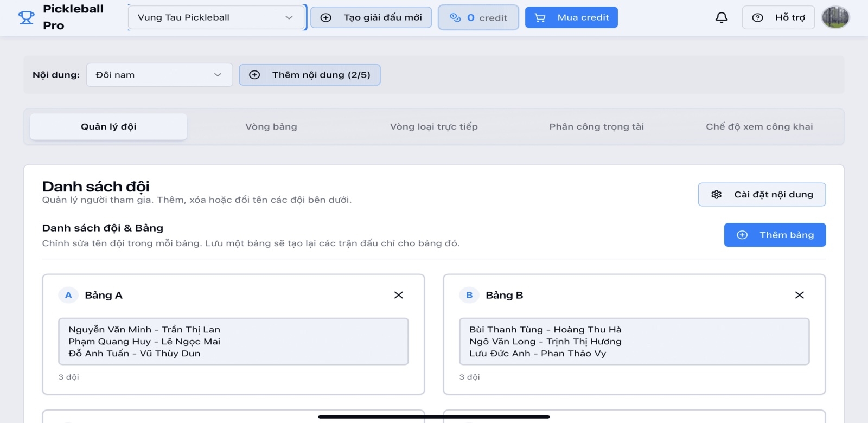Click the blue B badge of Bảng B
This screenshot has height=423, width=868.
(x=469, y=295)
